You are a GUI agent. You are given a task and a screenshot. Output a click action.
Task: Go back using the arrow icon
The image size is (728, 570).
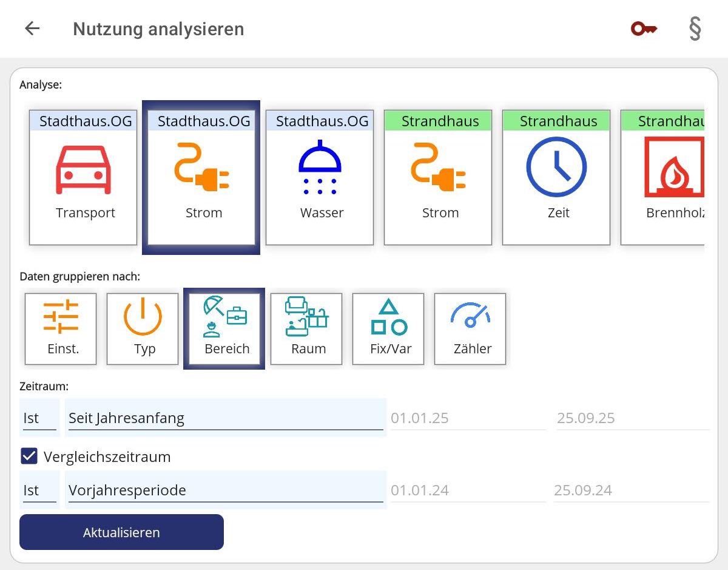click(x=32, y=29)
